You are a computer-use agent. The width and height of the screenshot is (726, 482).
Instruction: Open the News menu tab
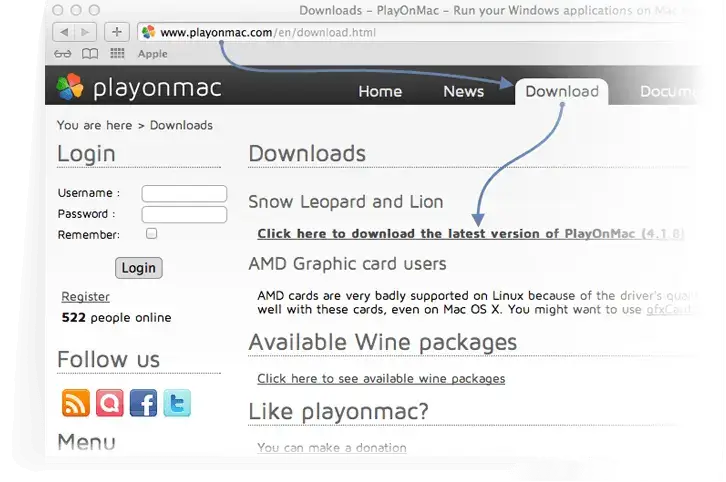[463, 91]
